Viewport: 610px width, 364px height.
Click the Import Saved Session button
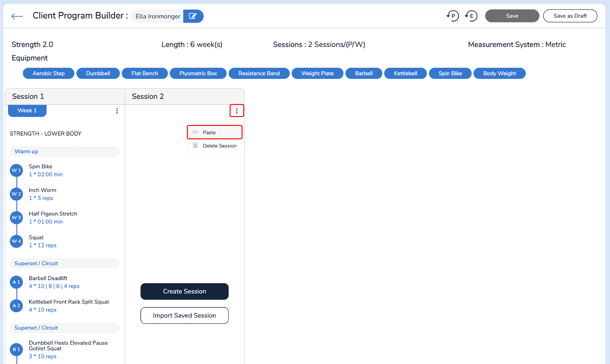tap(184, 315)
